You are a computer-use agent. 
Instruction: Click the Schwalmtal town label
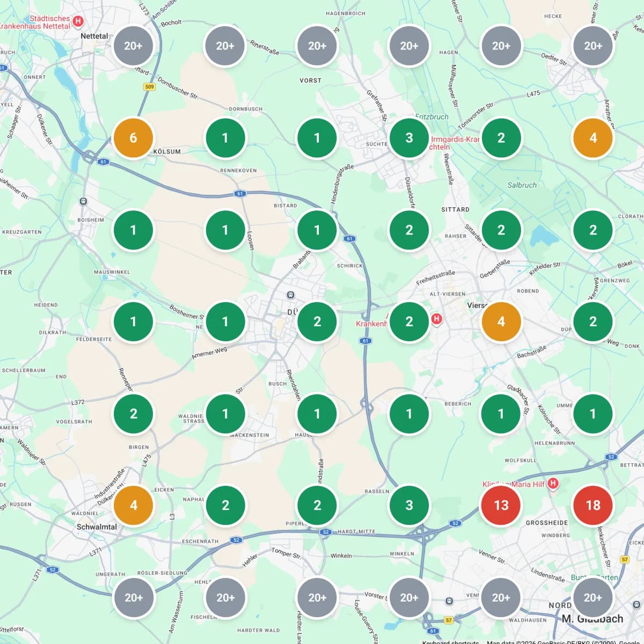click(97, 527)
